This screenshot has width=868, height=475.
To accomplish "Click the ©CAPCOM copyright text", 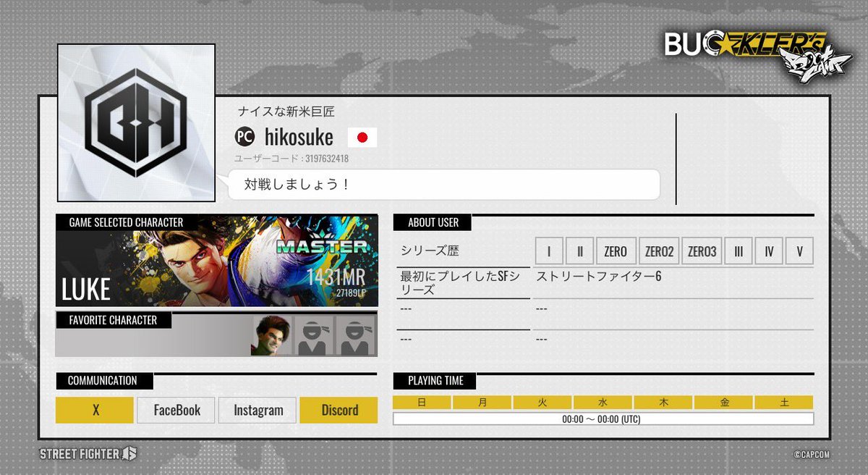I will click(812, 455).
